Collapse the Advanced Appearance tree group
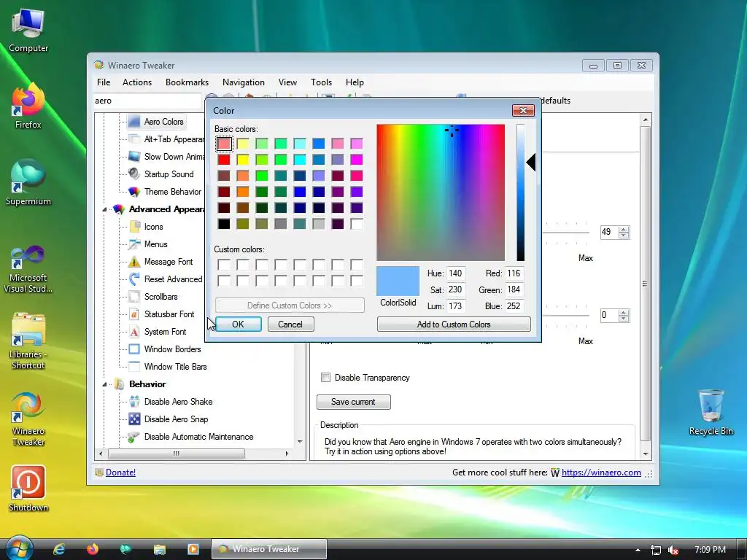 pyautogui.click(x=104, y=209)
